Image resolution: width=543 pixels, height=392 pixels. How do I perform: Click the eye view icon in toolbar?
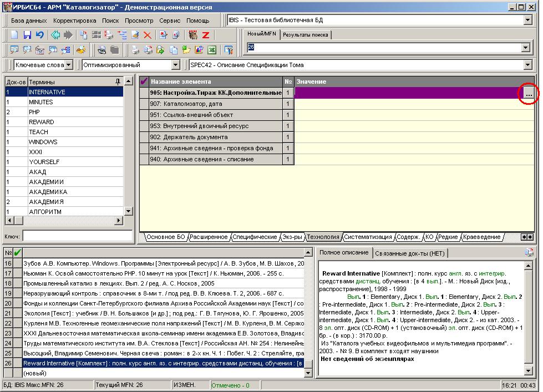click(x=102, y=50)
